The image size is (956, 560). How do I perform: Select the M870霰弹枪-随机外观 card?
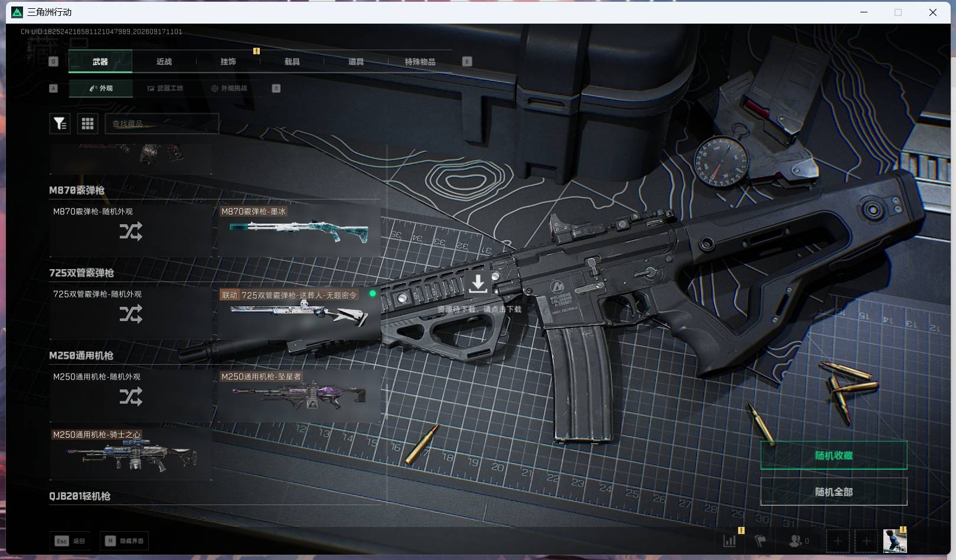130,230
